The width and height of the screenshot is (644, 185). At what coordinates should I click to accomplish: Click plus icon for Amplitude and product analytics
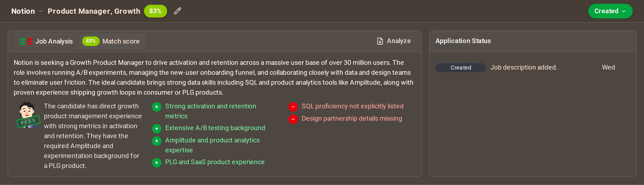click(x=157, y=141)
